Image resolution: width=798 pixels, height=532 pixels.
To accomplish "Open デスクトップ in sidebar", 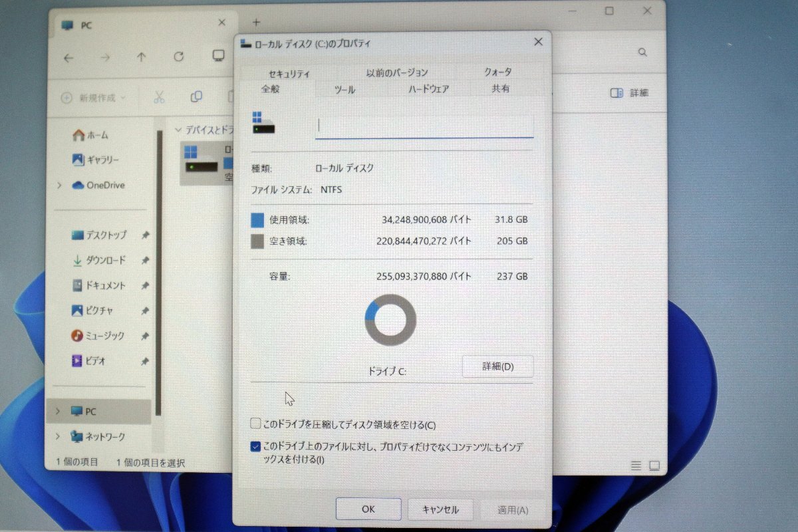I will tap(98, 235).
